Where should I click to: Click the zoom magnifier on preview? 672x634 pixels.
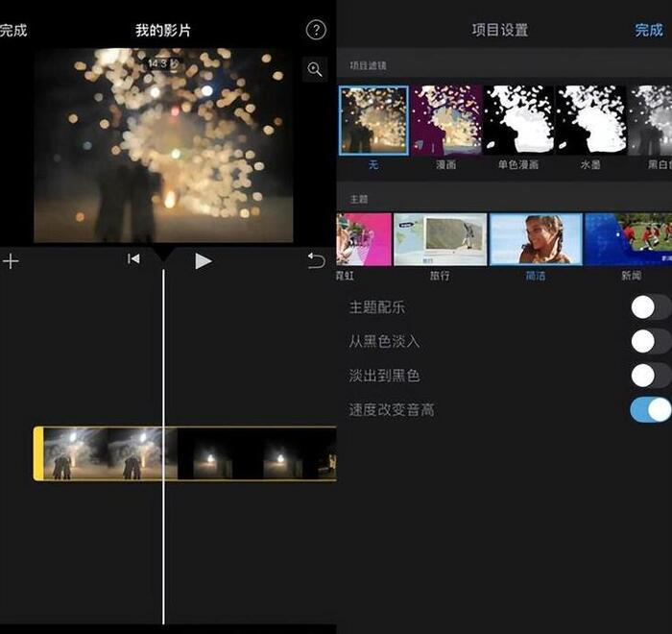314,69
